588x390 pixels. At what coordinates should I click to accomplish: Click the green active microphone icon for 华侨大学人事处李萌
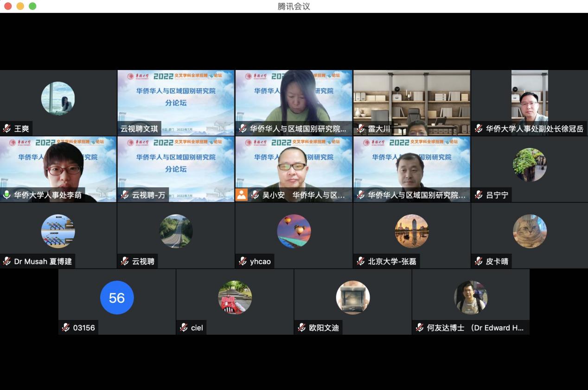[7, 195]
